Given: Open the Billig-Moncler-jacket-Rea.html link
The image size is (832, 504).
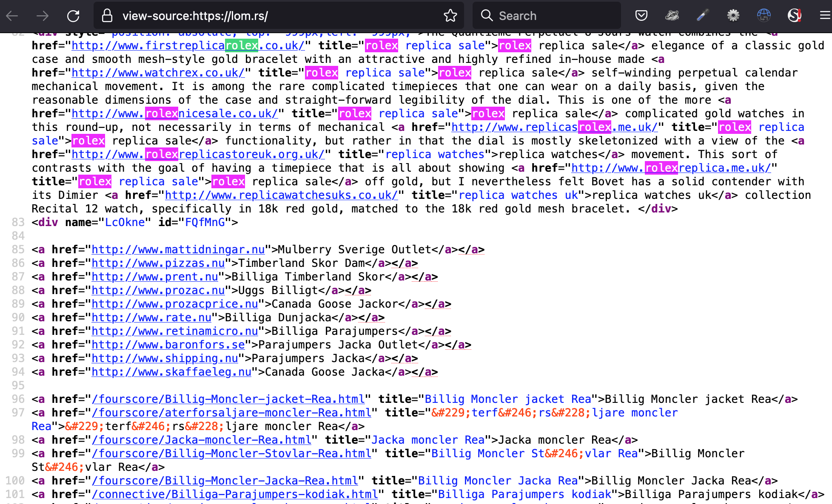Looking at the screenshot, I should [228, 399].
